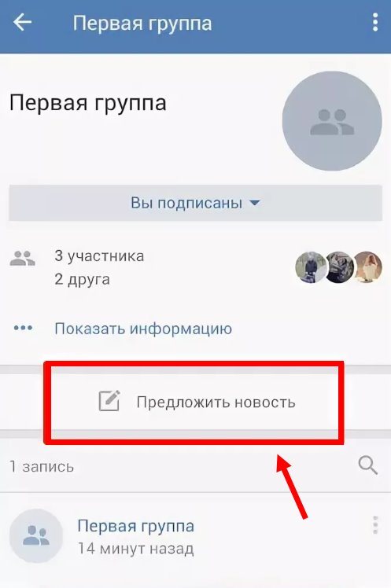Open the post's three-dot options menu
Image resolution: width=391 pixels, height=588 pixels.
(374, 524)
